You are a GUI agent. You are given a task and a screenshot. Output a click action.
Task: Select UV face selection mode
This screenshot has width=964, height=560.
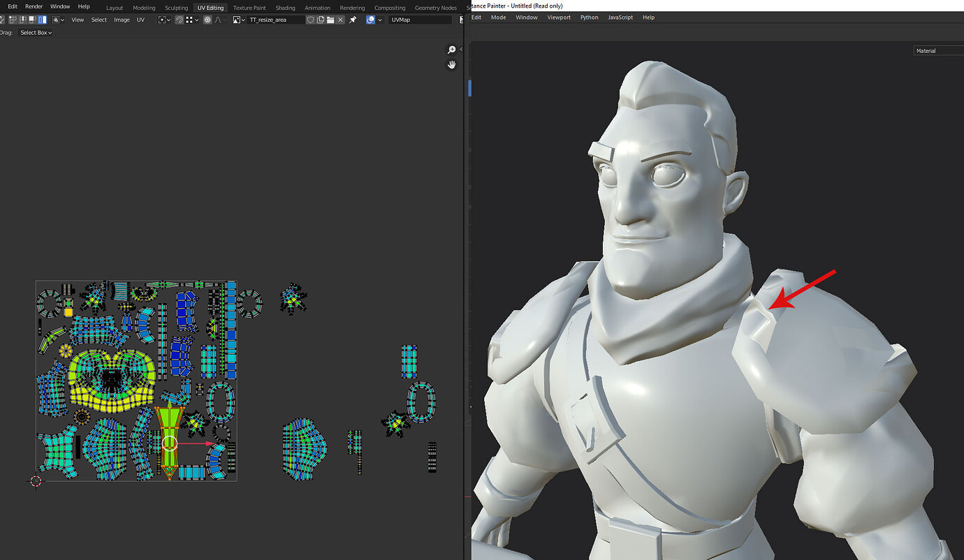tap(32, 20)
